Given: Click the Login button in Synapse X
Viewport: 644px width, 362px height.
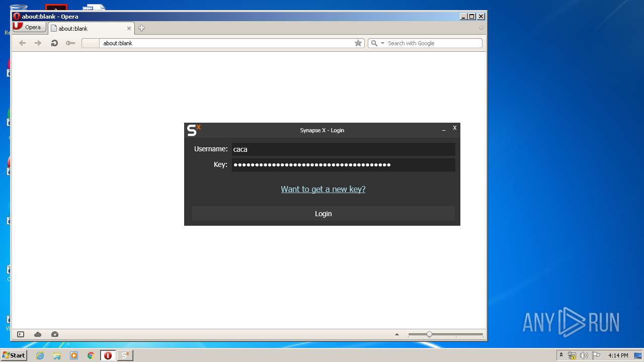Looking at the screenshot, I should coord(323,214).
